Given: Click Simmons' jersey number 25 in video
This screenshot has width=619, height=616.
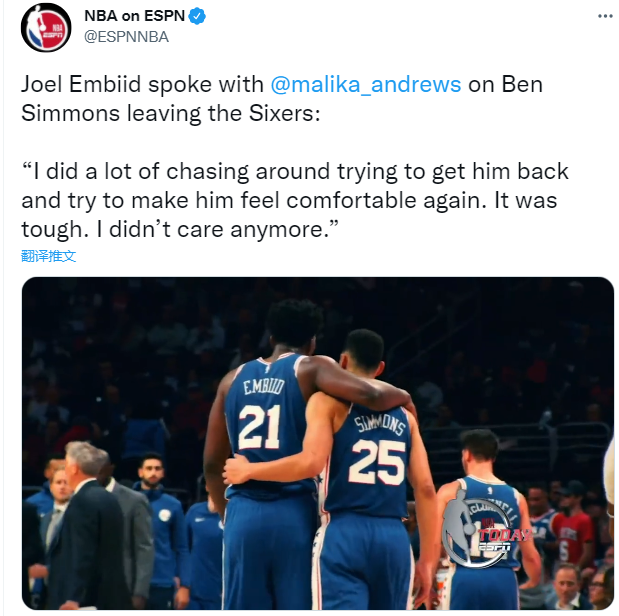Looking at the screenshot, I should coord(377,462).
